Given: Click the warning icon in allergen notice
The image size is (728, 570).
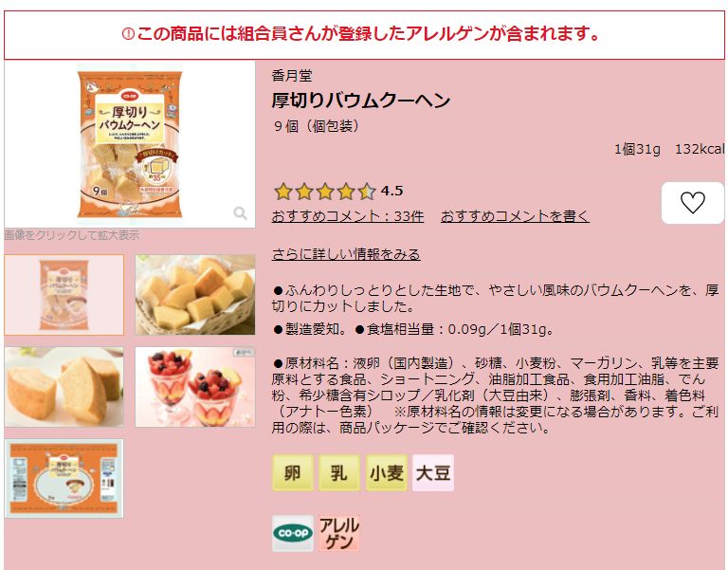Looking at the screenshot, I should click(x=128, y=34).
